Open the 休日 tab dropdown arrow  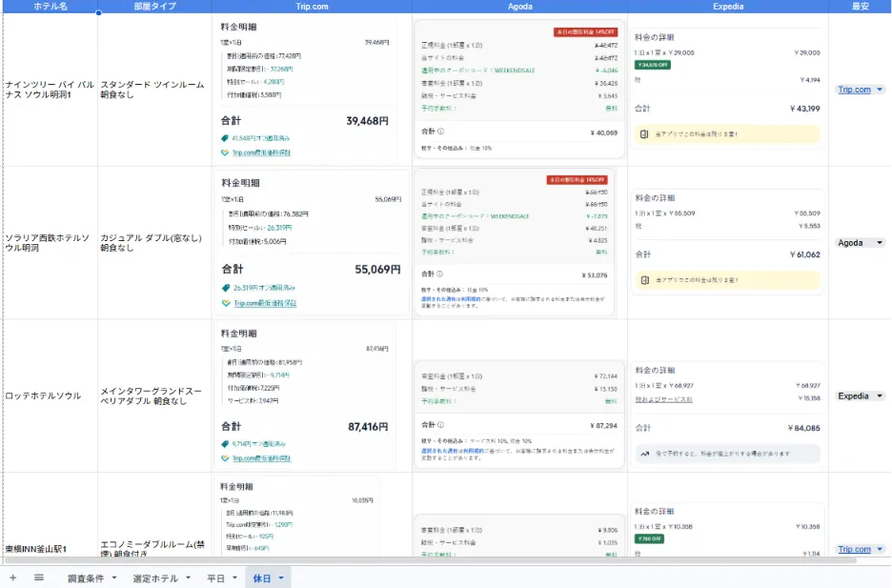click(x=281, y=578)
